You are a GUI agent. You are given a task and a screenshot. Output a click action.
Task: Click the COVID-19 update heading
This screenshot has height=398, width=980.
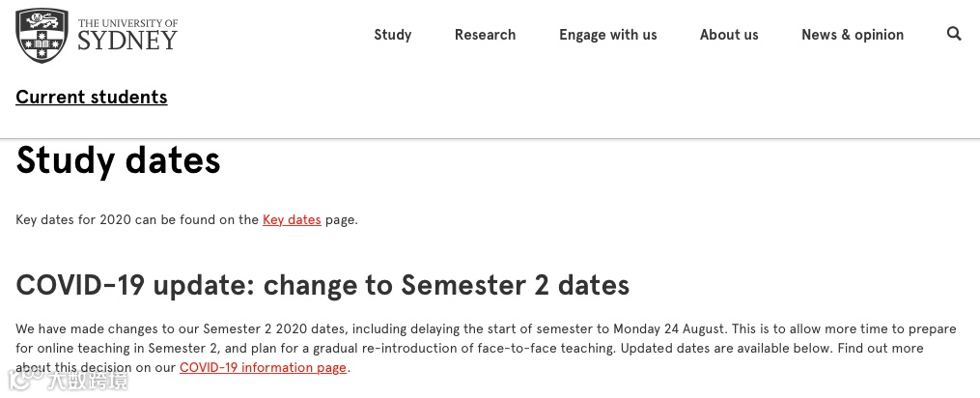pyautogui.click(x=322, y=285)
